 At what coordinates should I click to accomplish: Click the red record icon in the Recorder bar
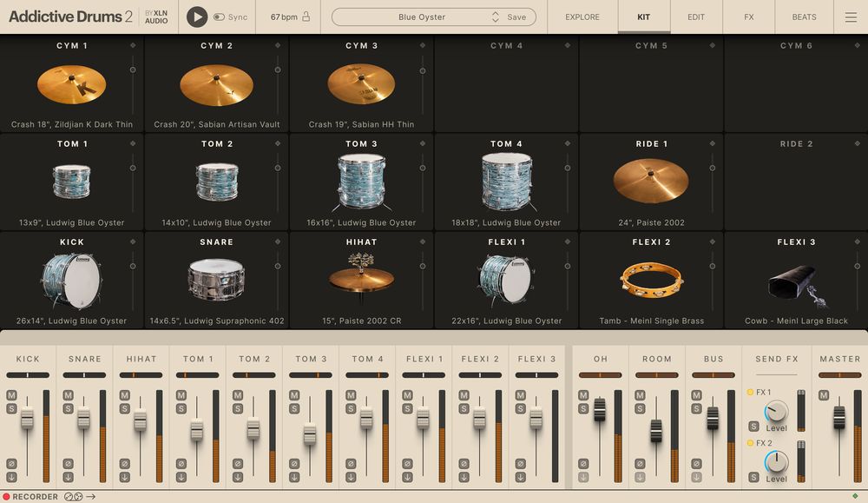click(7, 495)
